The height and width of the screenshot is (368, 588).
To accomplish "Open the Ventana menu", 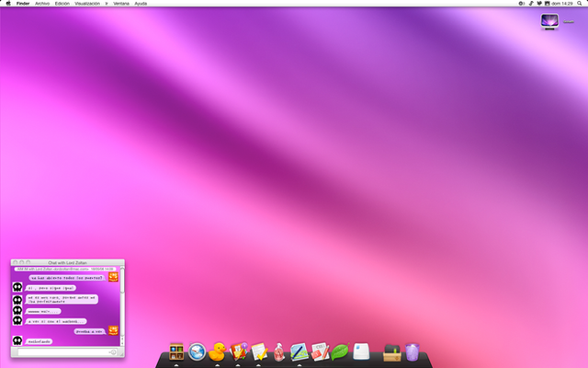I will (121, 4).
